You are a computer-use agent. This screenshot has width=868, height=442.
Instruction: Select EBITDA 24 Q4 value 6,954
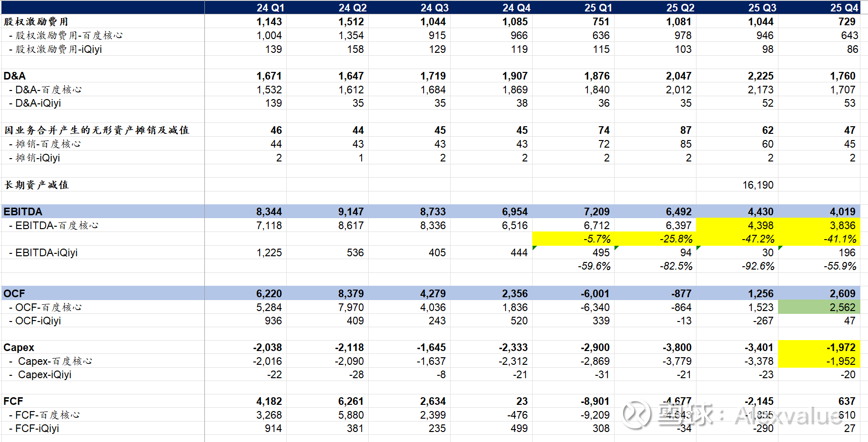(x=515, y=211)
